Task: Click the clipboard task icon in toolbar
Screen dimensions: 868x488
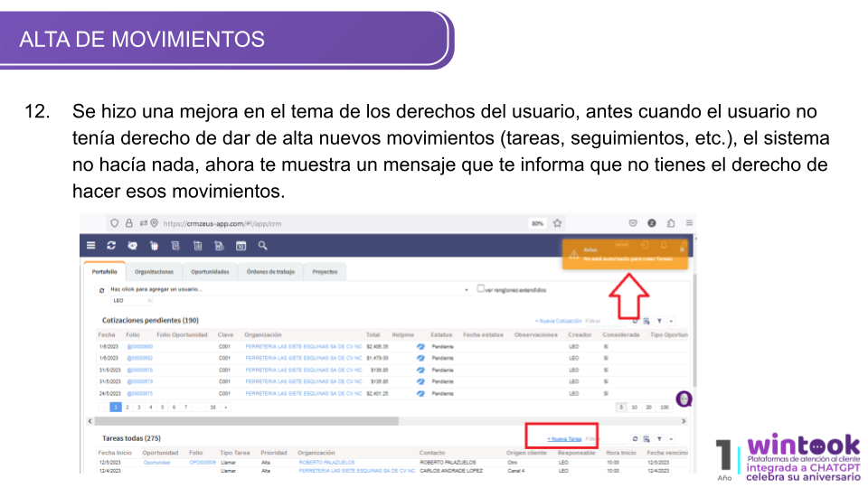Action: [198, 246]
